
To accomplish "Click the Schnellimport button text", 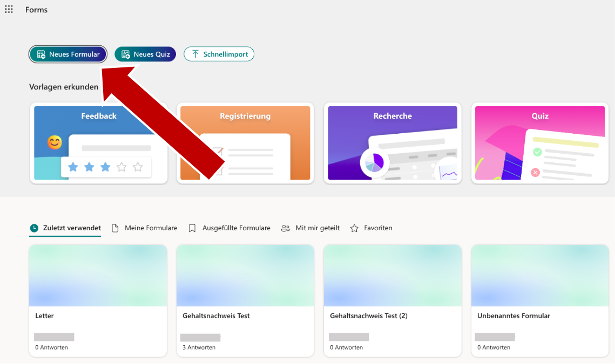I will click(x=225, y=54).
